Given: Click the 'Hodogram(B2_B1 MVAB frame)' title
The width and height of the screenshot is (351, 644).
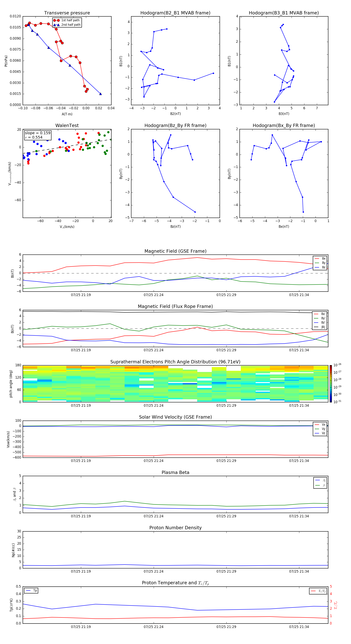Looking at the screenshot, I should pos(175,13).
